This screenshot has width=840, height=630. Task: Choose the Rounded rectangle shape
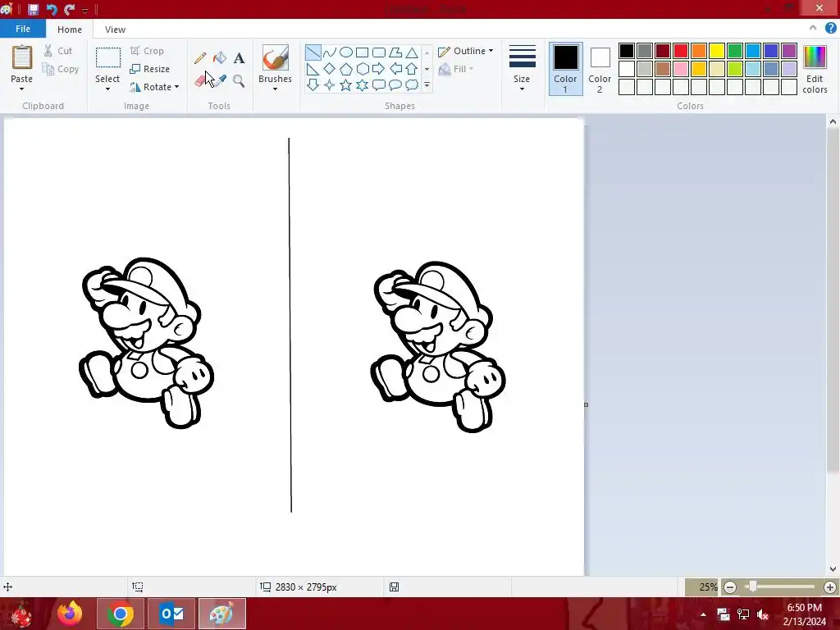[x=379, y=52]
